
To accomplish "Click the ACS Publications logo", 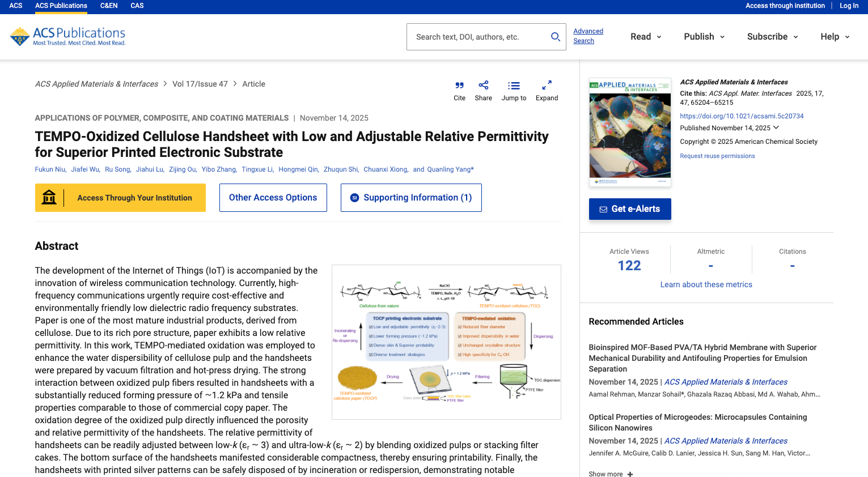I will tap(68, 37).
